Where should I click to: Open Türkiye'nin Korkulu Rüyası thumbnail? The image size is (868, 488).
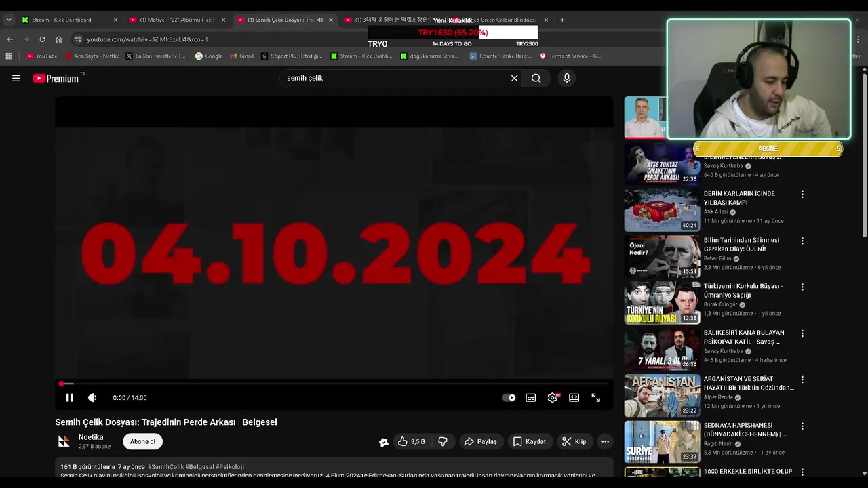[x=662, y=302]
